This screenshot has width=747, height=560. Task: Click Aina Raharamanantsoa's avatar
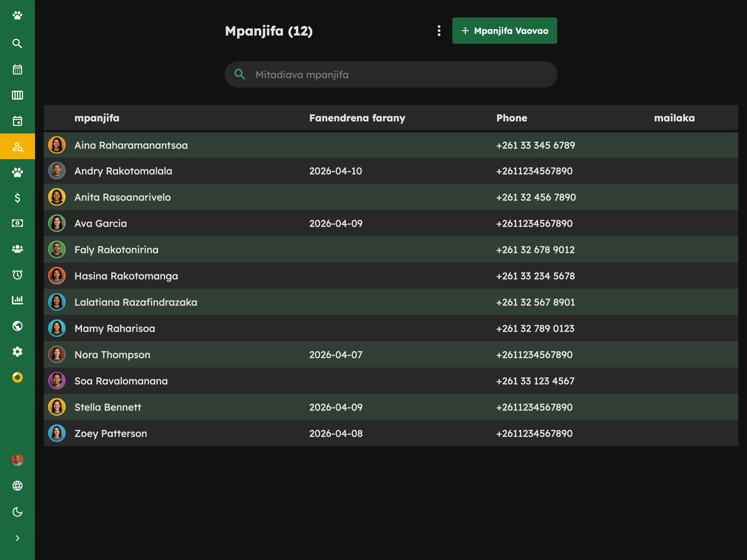coord(57,145)
